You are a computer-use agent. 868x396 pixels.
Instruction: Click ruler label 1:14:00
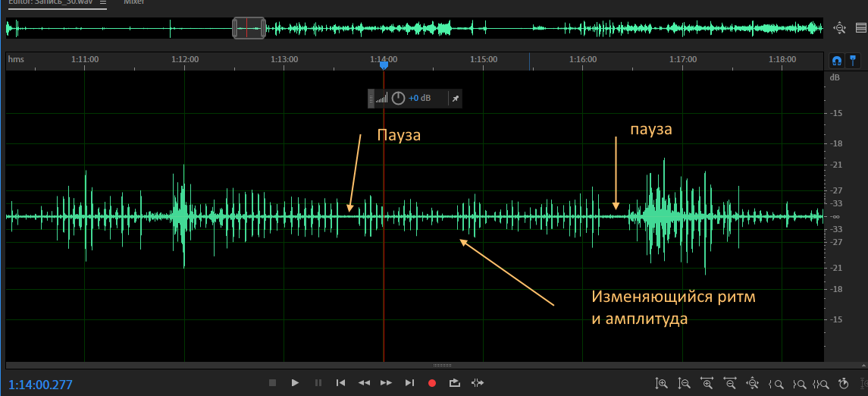(384, 58)
